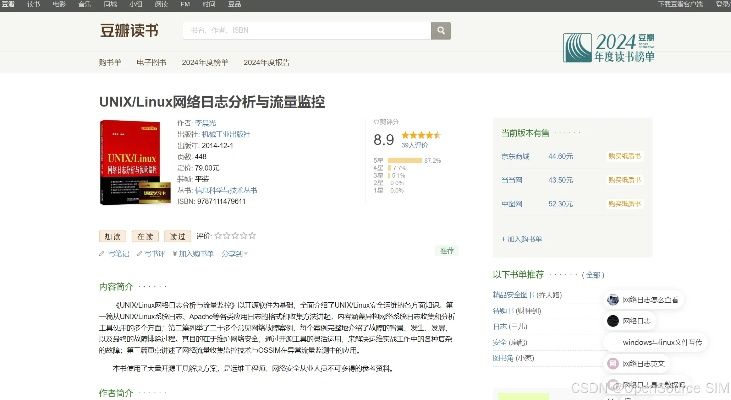Open the 购书单 tab

tap(110, 62)
